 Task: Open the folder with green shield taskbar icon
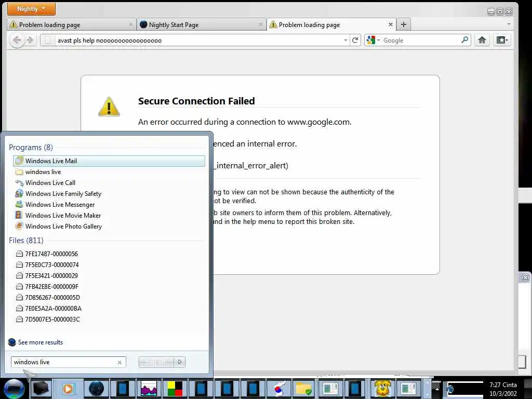pyautogui.click(x=303, y=389)
